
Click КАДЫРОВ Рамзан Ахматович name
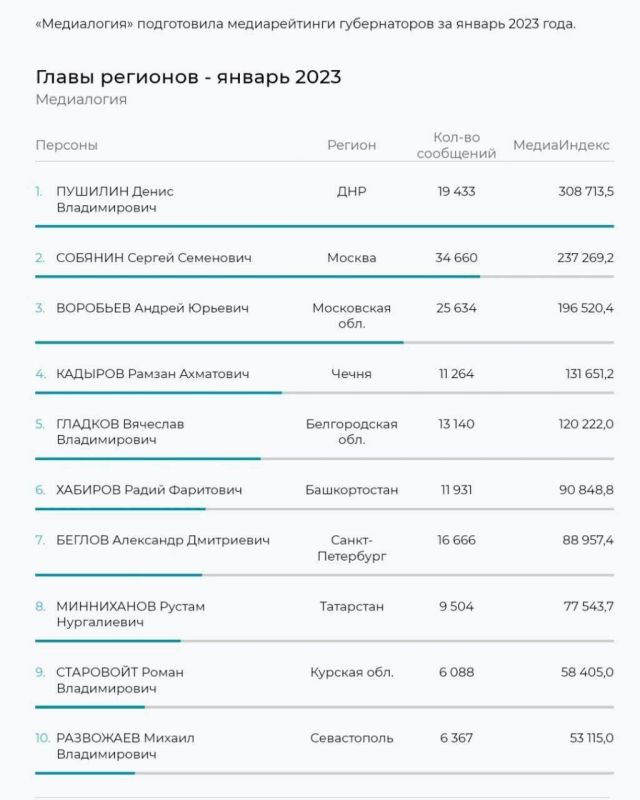point(153,374)
